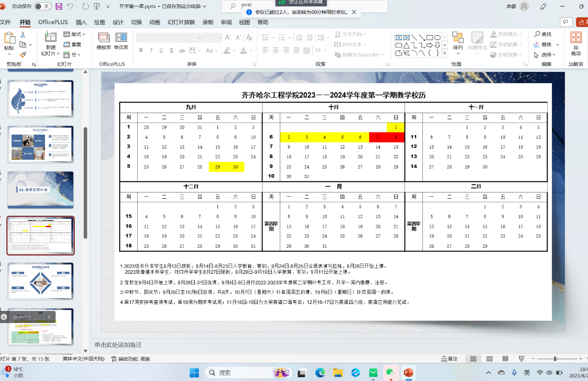Screen dimensions: 588x381
Task: Open the 模板库 template library
Action: point(103,41)
